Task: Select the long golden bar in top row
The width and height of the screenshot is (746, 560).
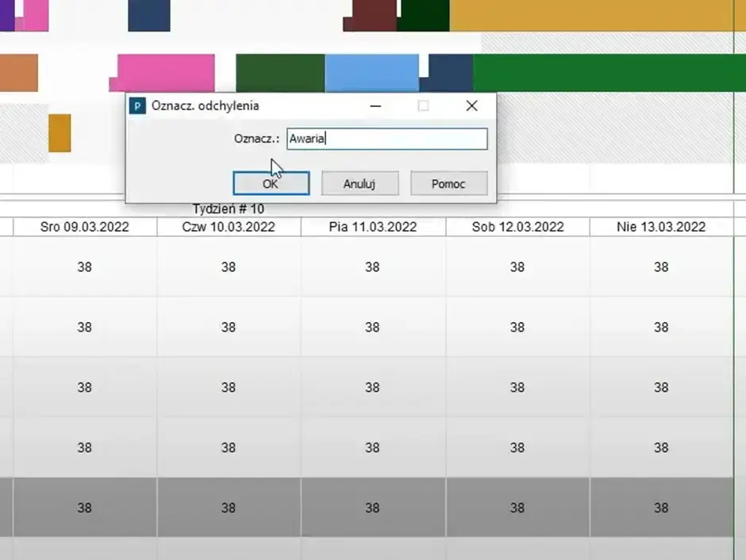Action: (x=595, y=16)
